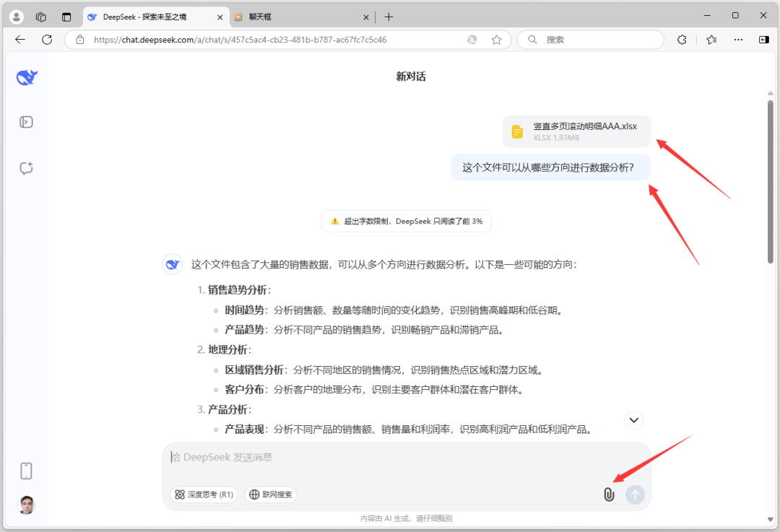Toggle 联网搜索 web search

point(271,494)
